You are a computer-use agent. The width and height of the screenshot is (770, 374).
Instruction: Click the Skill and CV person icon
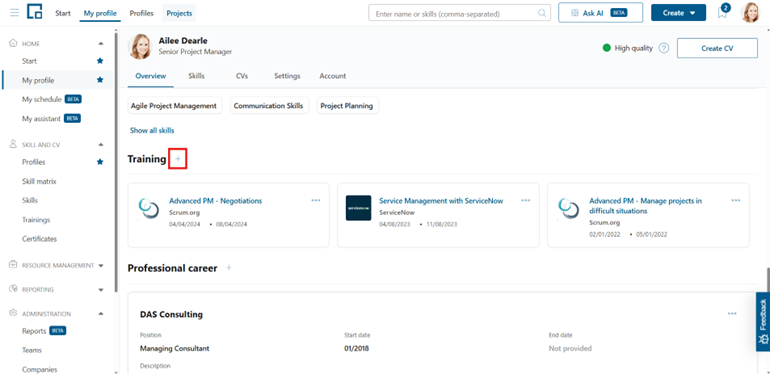click(x=14, y=144)
